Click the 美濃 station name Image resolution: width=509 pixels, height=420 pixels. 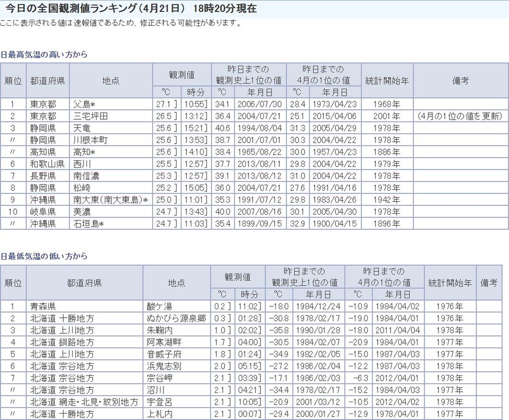tap(82, 212)
